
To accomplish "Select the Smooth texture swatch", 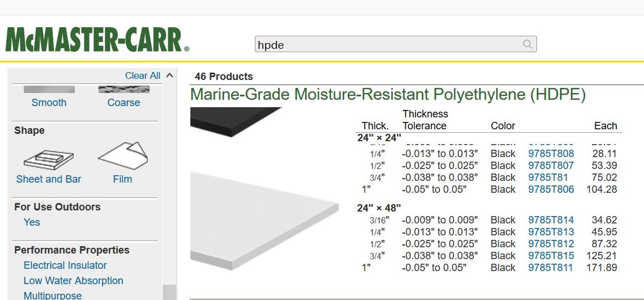I will coord(49,89).
